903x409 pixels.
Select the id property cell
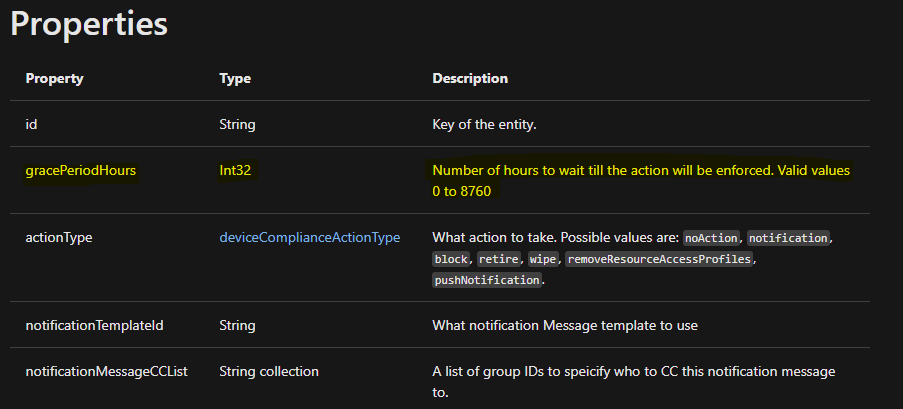pyautogui.click(x=32, y=125)
